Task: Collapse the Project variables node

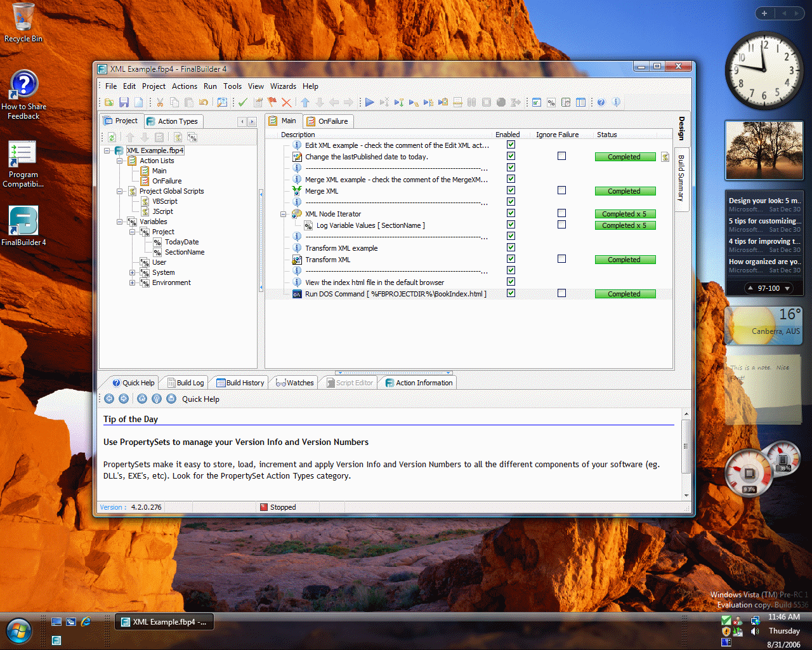Action: click(x=132, y=232)
